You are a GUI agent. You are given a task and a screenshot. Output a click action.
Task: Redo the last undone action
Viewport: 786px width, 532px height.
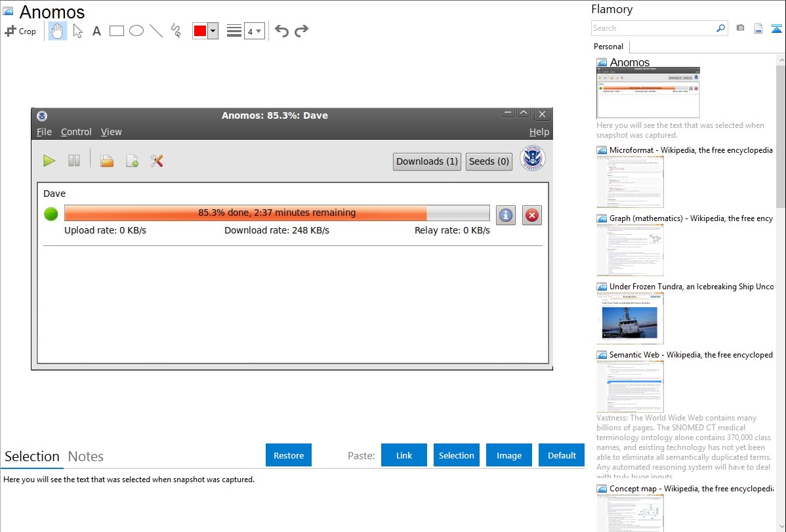point(302,31)
